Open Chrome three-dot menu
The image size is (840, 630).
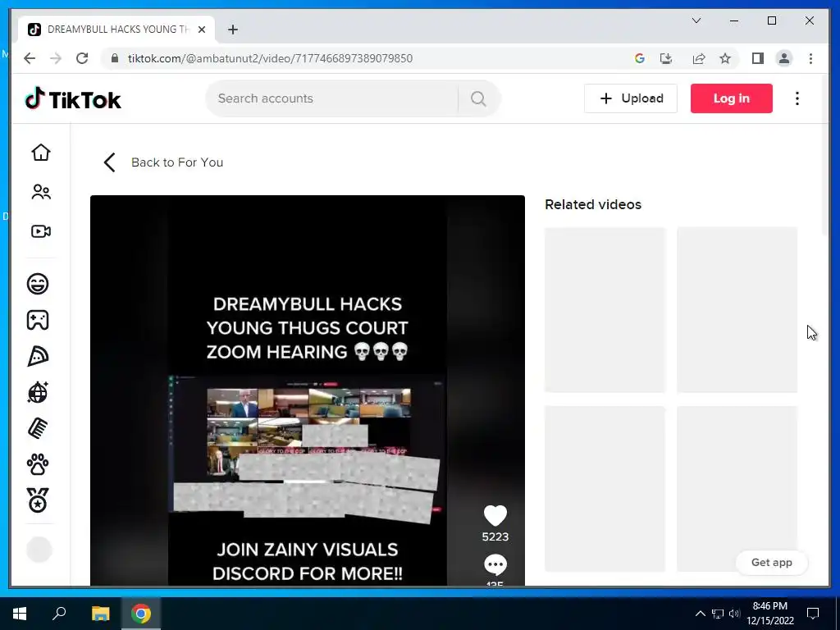(x=811, y=58)
